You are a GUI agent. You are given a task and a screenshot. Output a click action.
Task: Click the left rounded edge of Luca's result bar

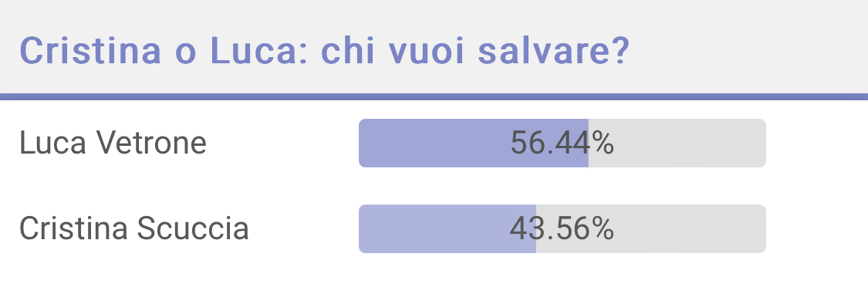(362, 143)
